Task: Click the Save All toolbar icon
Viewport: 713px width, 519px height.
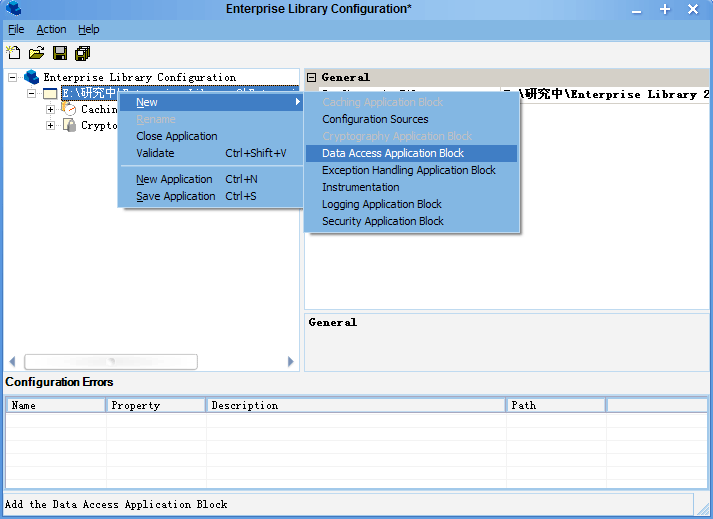Action: pos(83,53)
